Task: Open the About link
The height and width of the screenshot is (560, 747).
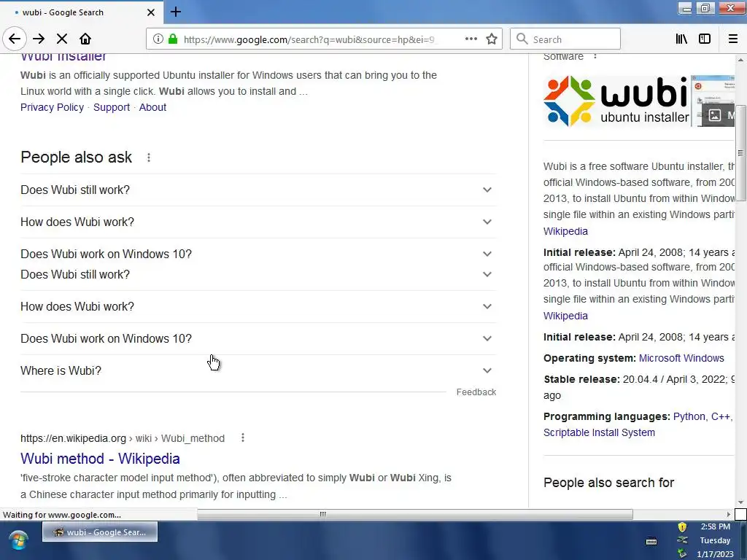Action: 152,107
